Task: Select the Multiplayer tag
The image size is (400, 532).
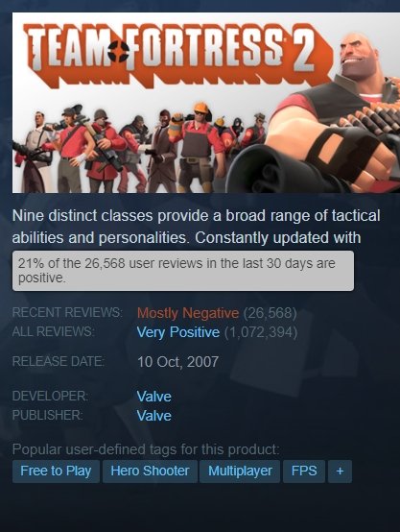Action: (x=240, y=472)
